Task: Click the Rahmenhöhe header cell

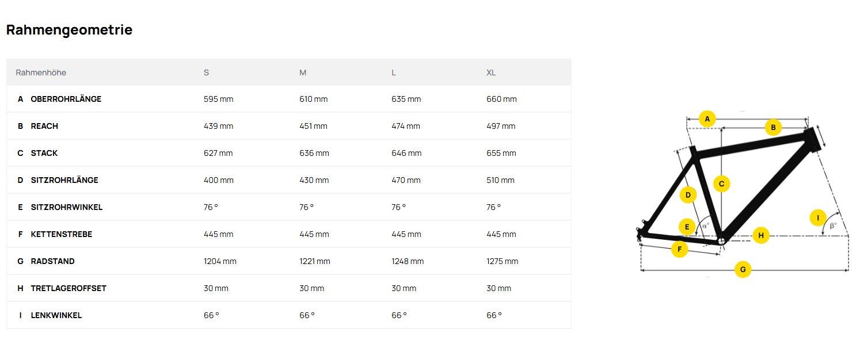Action: point(41,72)
